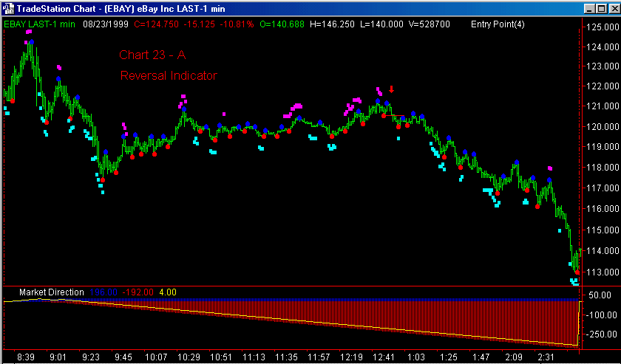Click the TradeStation app icon in title bar
The width and height of the screenshot is (621, 364).
click(8, 8)
